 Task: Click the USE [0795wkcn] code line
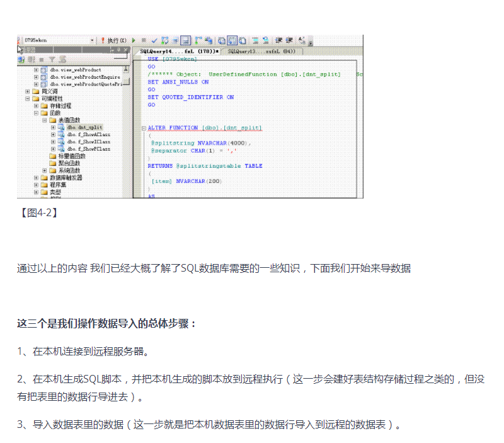tap(172, 59)
